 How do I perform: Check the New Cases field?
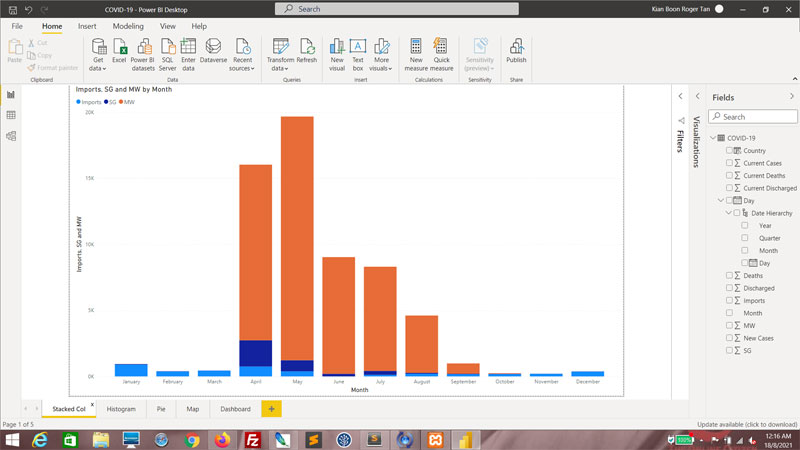[729, 338]
